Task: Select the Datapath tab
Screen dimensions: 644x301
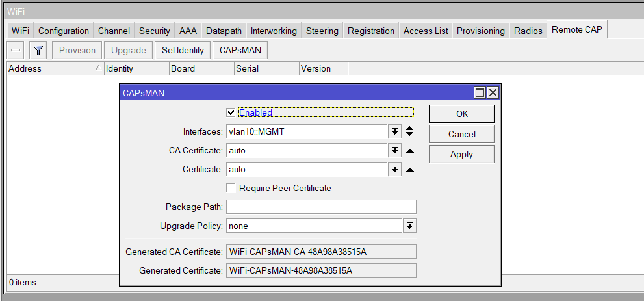Action: click(224, 31)
